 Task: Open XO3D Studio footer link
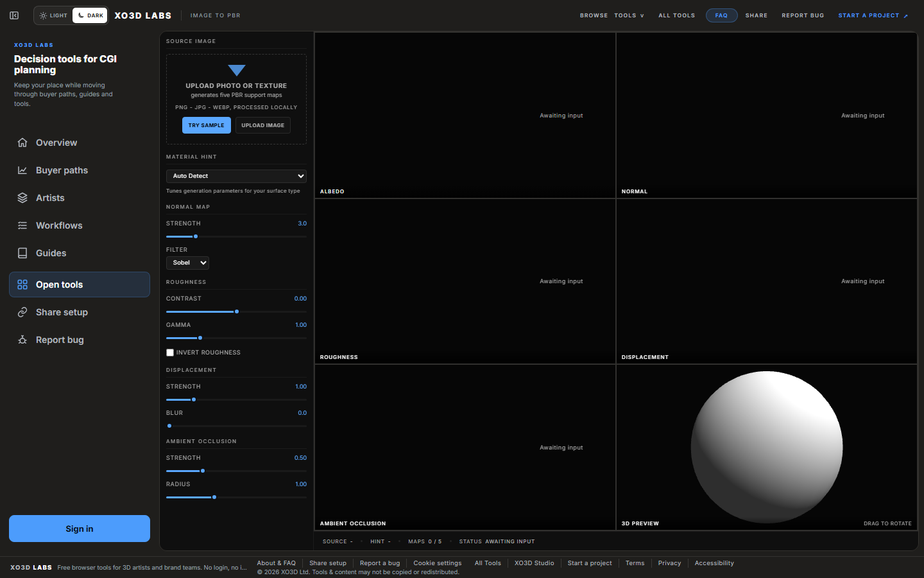[x=534, y=563]
